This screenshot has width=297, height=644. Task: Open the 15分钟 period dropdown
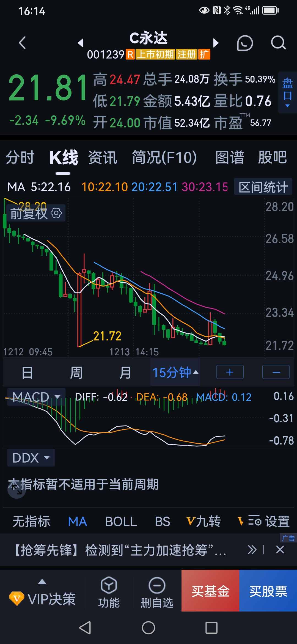(x=175, y=372)
